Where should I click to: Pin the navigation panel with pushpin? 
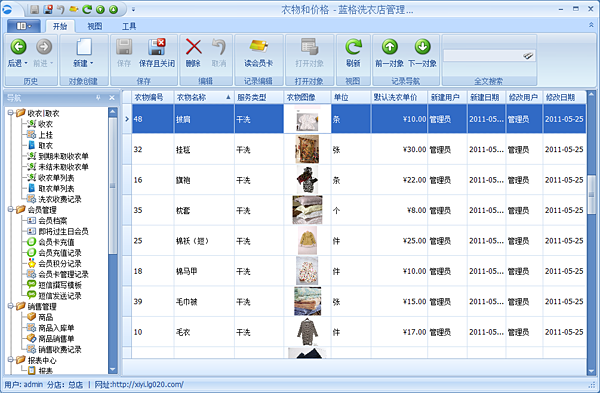click(x=99, y=98)
